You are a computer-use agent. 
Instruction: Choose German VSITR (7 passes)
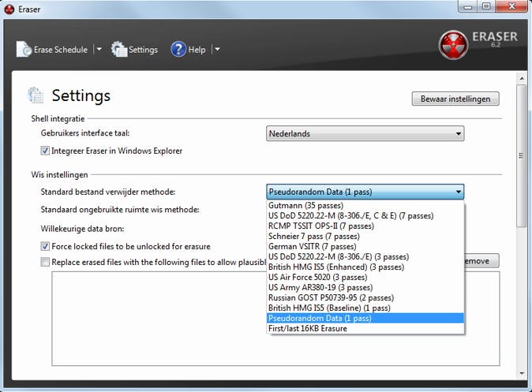[x=365, y=247]
